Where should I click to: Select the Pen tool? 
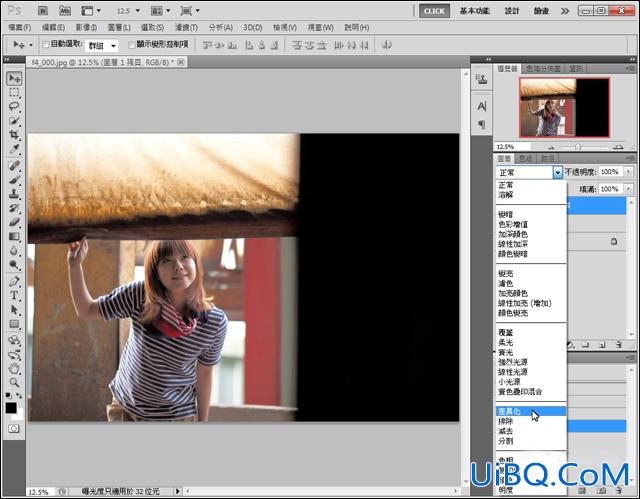(x=14, y=281)
